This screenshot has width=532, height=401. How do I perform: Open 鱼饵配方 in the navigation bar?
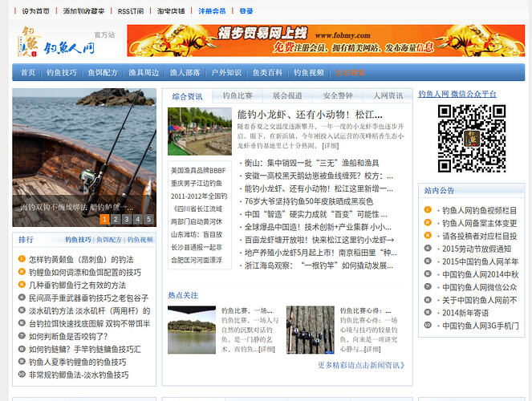[103, 72]
